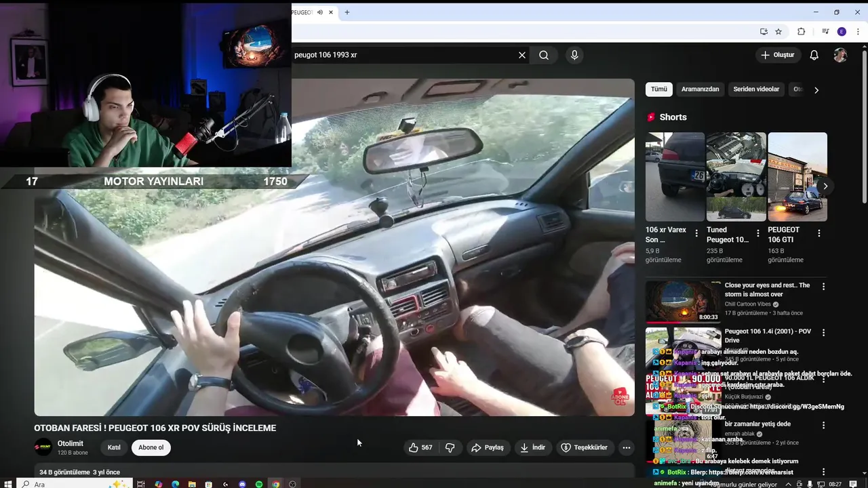The height and width of the screenshot is (488, 868).
Task: Start voice search with the microphone
Action: (574, 55)
